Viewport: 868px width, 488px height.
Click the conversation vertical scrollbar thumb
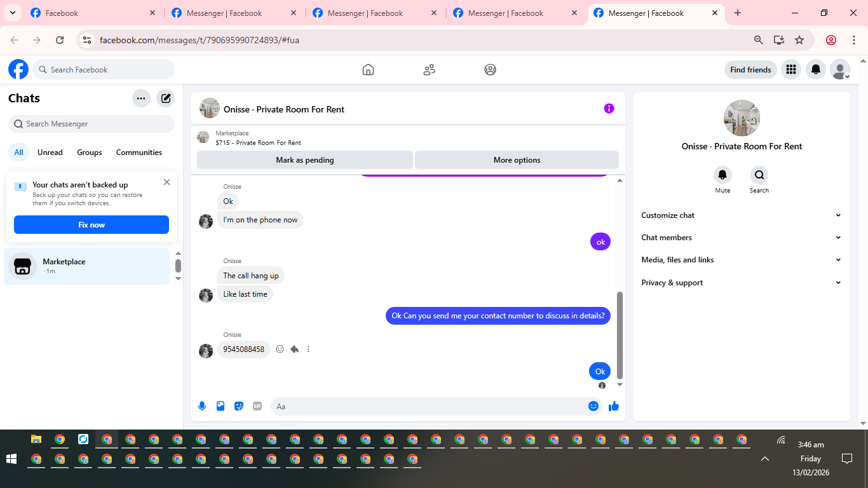[x=620, y=335]
